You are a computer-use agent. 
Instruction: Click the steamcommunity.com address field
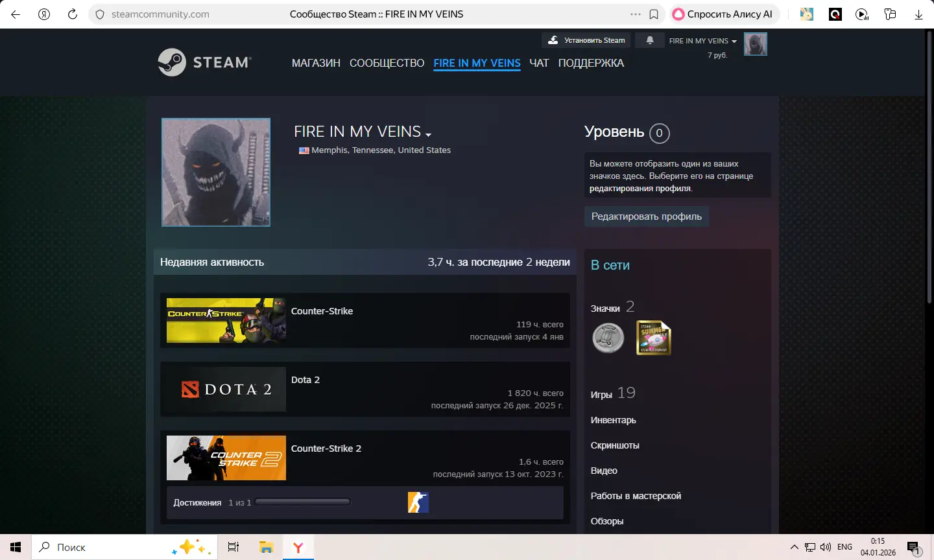(160, 14)
